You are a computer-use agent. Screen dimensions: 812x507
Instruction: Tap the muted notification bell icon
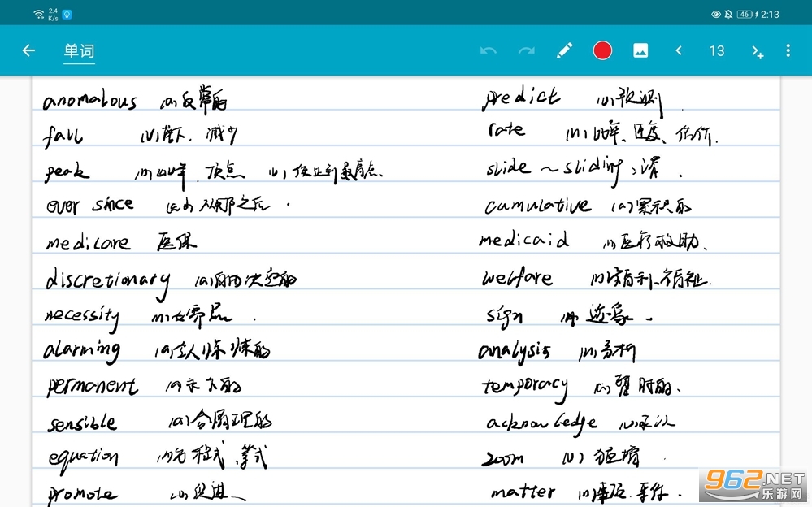[728, 14]
